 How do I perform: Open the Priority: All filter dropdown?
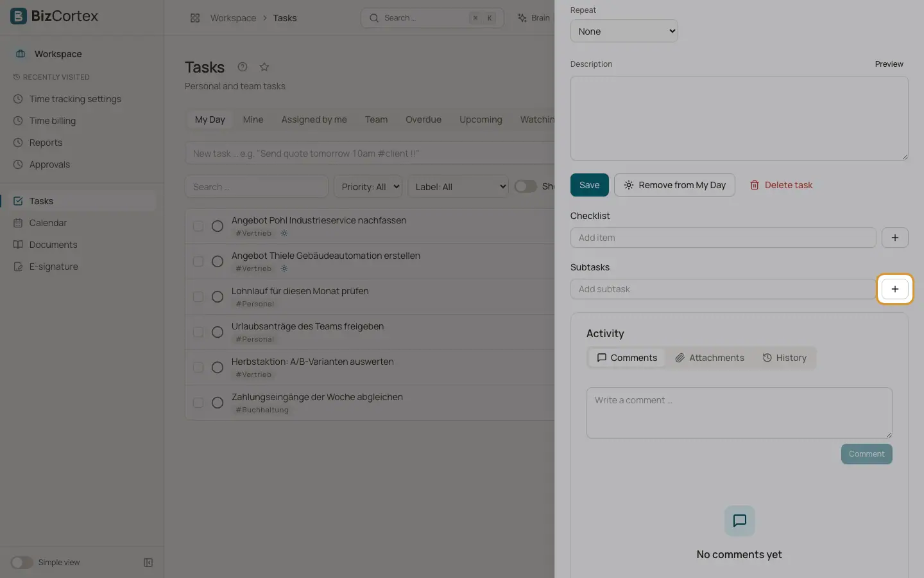tap(368, 187)
